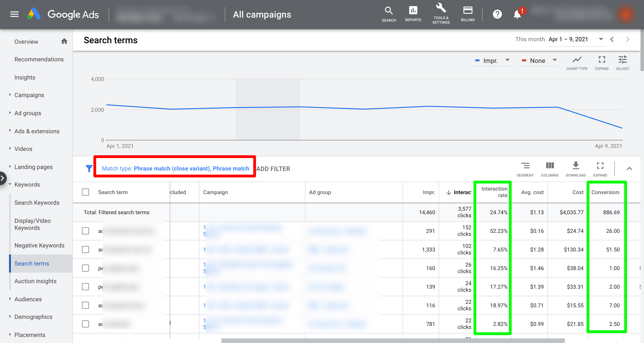Open the help question mark icon

click(x=497, y=14)
